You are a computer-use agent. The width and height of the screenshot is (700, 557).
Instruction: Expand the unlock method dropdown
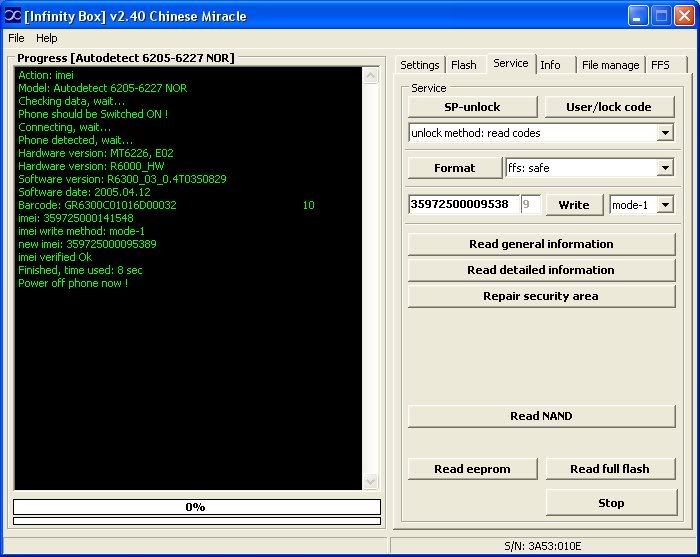point(665,133)
